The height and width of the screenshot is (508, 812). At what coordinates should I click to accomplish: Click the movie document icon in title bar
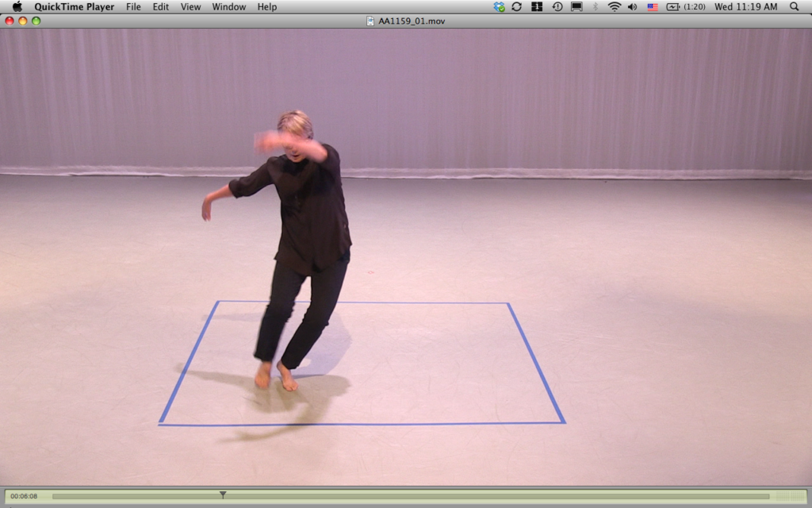(x=370, y=21)
